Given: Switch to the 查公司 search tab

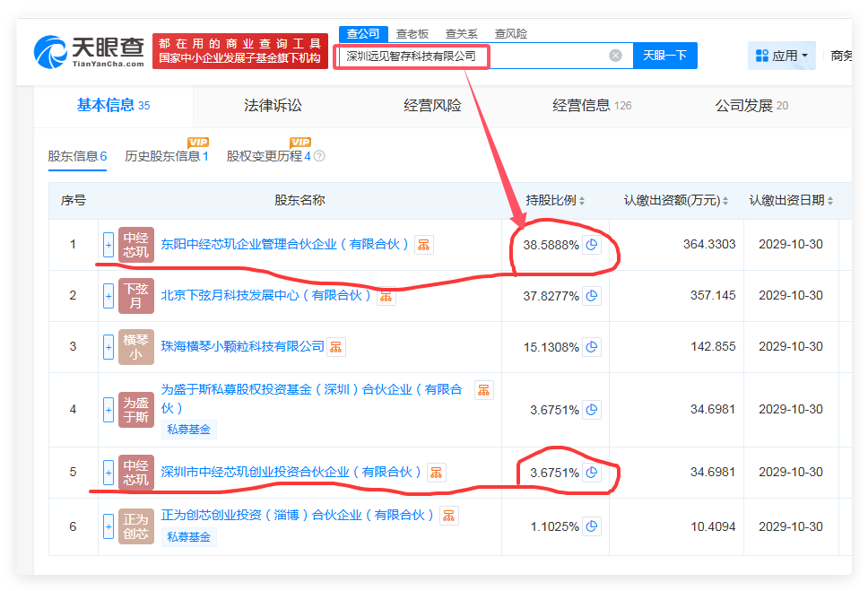Looking at the screenshot, I should pyautogui.click(x=363, y=34).
